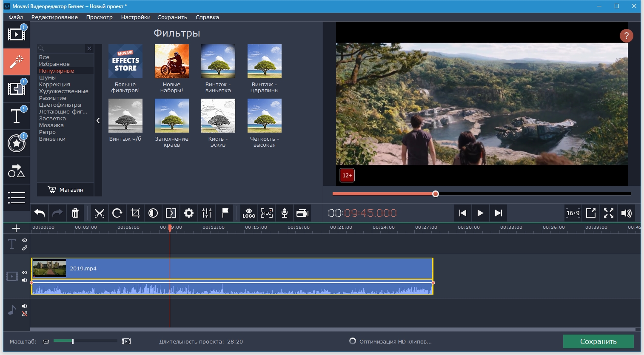Open the Сохранить menu in menu bar
The width and height of the screenshot is (644, 355).
172,17
